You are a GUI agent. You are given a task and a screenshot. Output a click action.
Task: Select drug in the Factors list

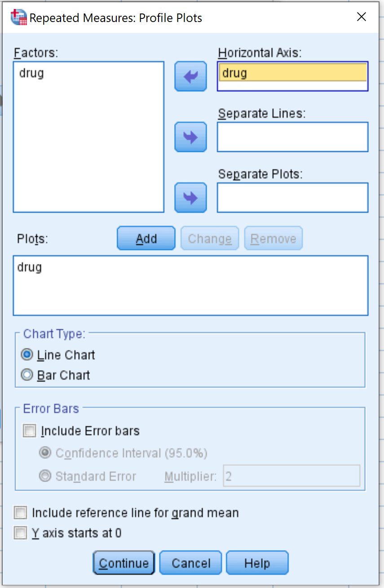coord(31,73)
